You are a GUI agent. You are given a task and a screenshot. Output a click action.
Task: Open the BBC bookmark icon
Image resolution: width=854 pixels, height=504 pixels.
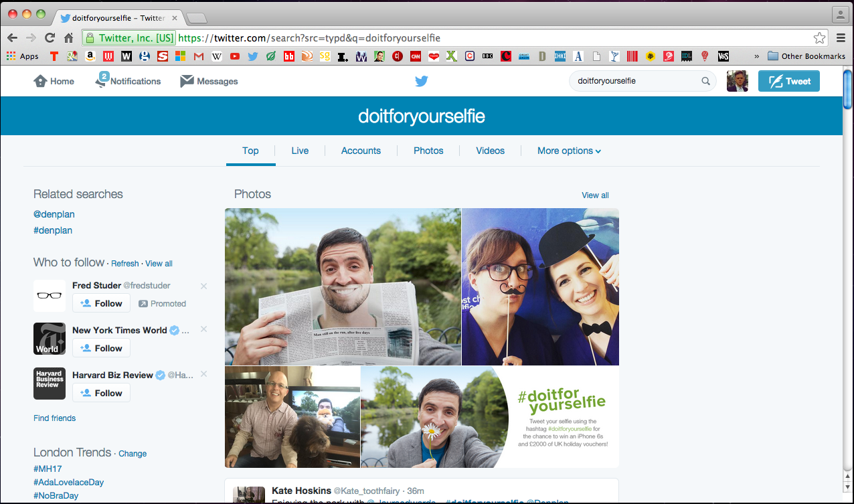(488, 56)
